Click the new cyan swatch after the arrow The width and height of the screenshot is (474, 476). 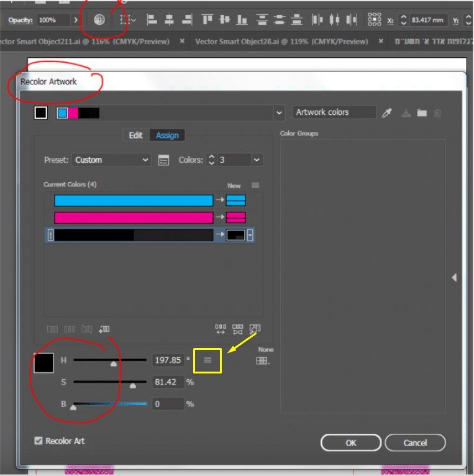pos(236,200)
